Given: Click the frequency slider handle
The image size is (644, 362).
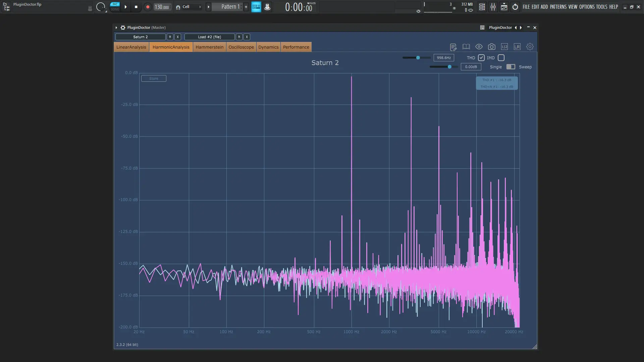Looking at the screenshot, I should 418,58.
